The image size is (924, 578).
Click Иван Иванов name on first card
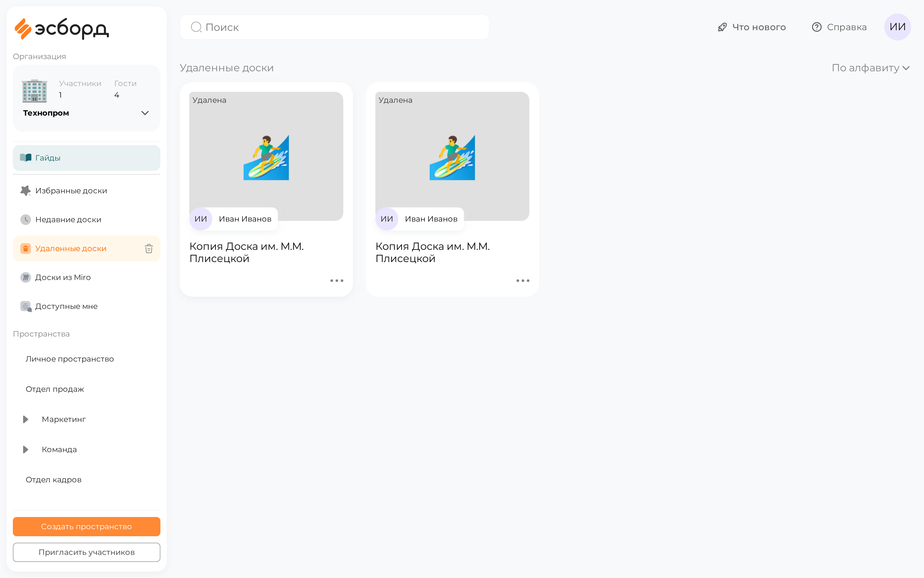tap(245, 219)
